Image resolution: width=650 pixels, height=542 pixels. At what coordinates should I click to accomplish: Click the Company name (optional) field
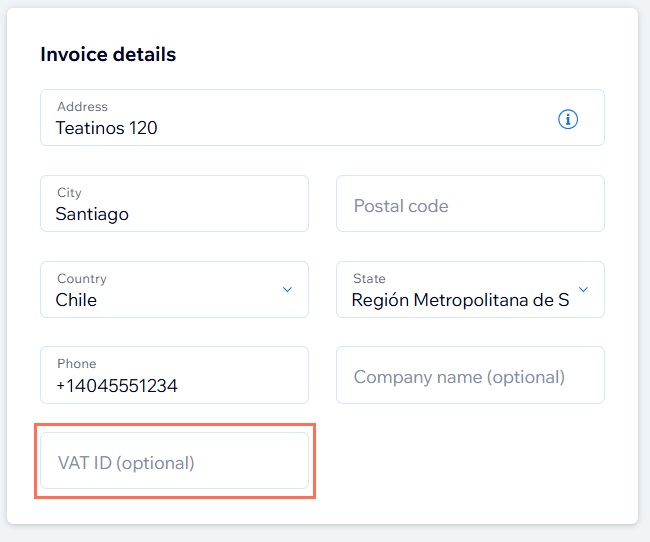point(470,376)
